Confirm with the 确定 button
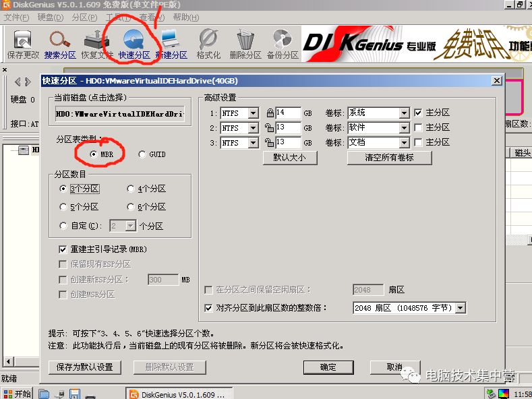532x399 pixels. click(x=328, y=367)
